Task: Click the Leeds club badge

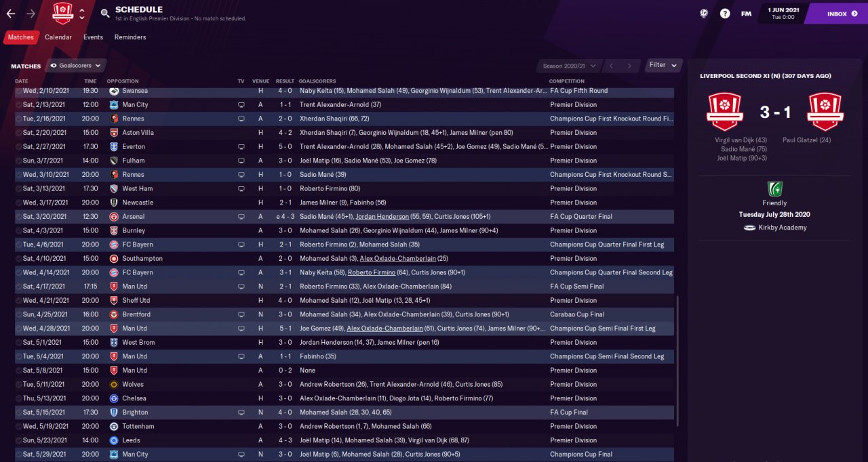Action: tap(114, 440)
